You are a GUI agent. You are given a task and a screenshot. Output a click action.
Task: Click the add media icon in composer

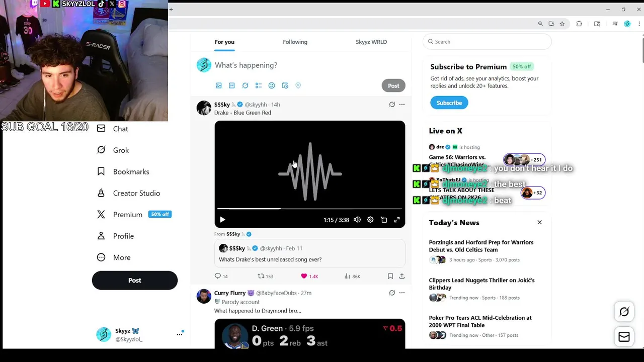[218, 85]
